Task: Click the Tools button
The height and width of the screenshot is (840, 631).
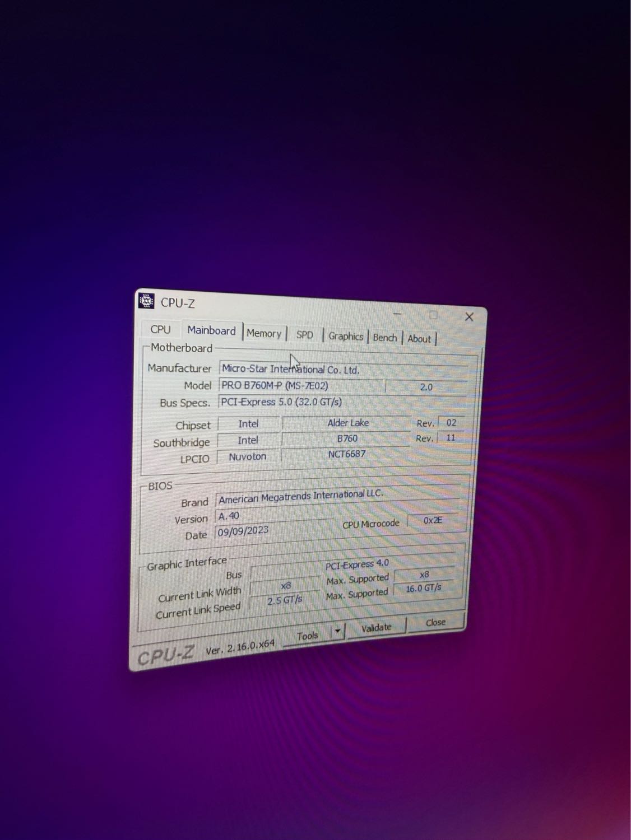Action: point(307,636)
